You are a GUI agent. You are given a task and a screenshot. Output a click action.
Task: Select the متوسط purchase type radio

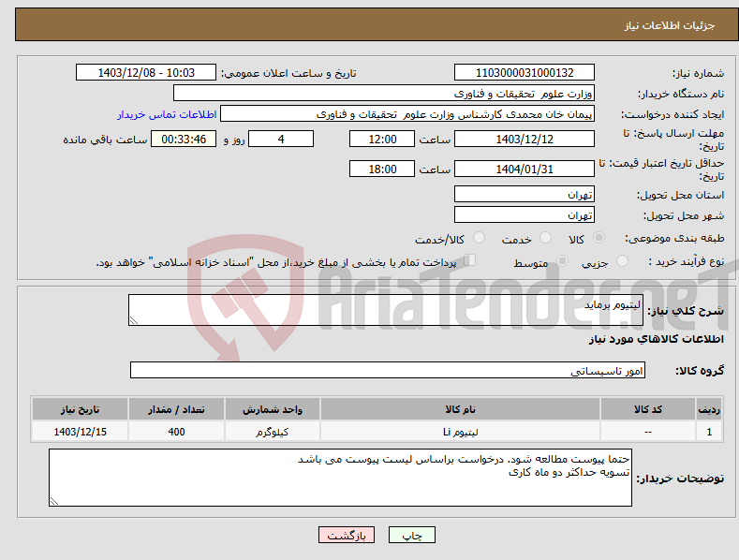[562, 261]
